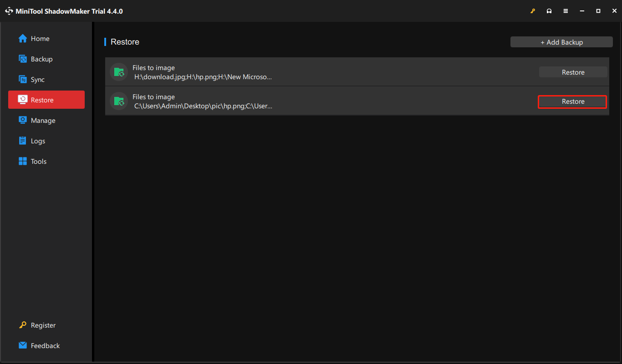The height and width of the screenshot is (364, 622).
Task: Click the Add Backup button
Action: point(561,42)
